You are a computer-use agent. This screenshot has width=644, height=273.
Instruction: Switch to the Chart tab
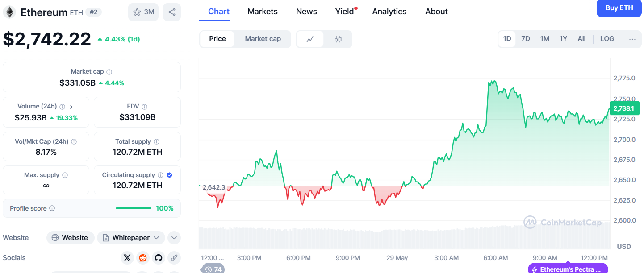point(219,12)
